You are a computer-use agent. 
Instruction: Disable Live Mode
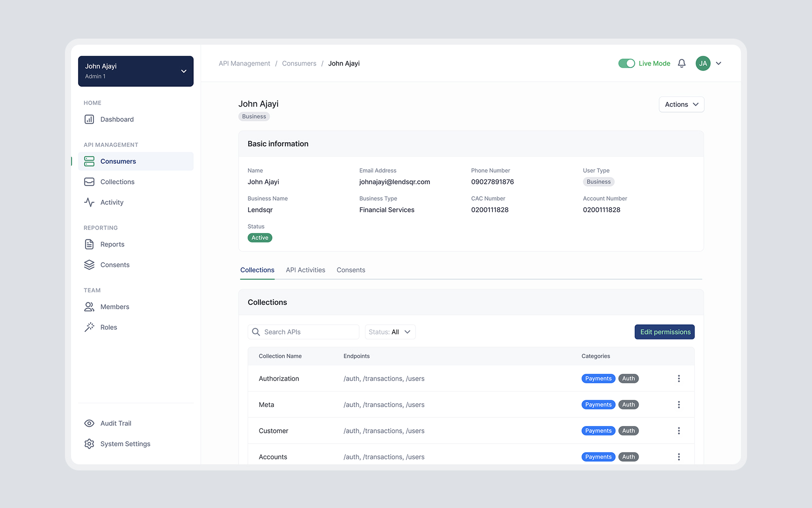(x=626, y=63)
